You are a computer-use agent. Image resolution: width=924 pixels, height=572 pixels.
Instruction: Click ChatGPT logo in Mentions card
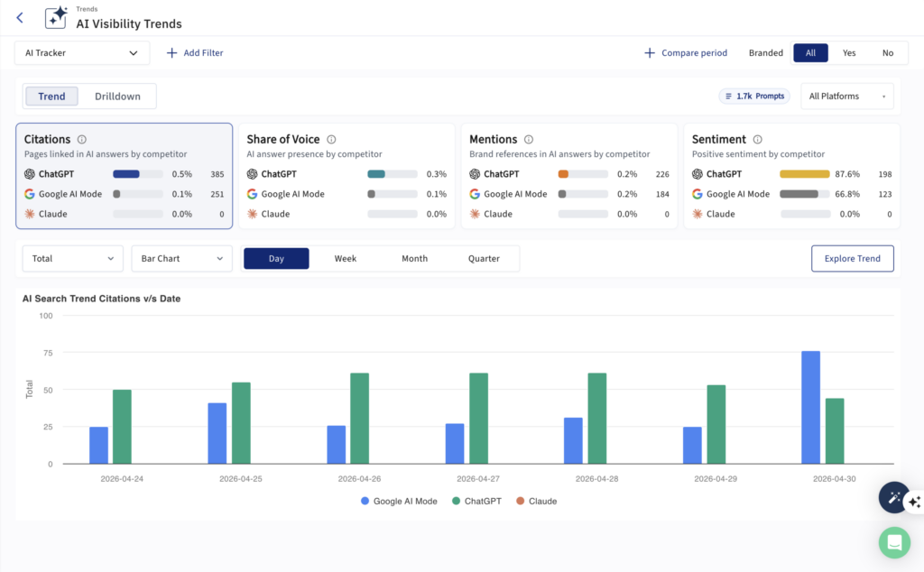[x=475, y=174]
